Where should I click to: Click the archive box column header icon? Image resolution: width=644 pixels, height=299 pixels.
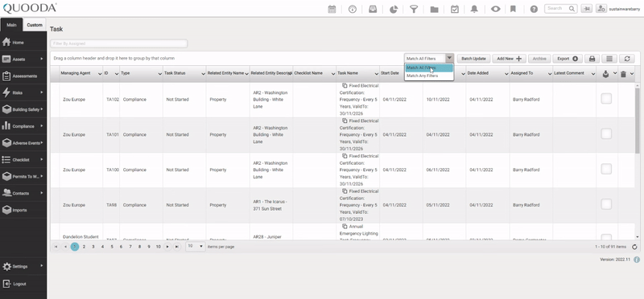[x=605, y=74]
